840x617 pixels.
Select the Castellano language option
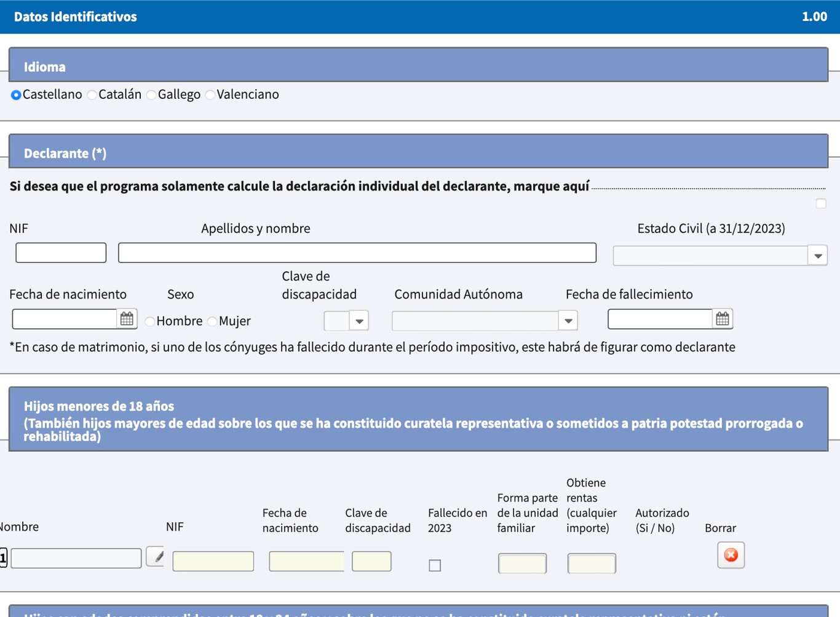pos(16,95)
